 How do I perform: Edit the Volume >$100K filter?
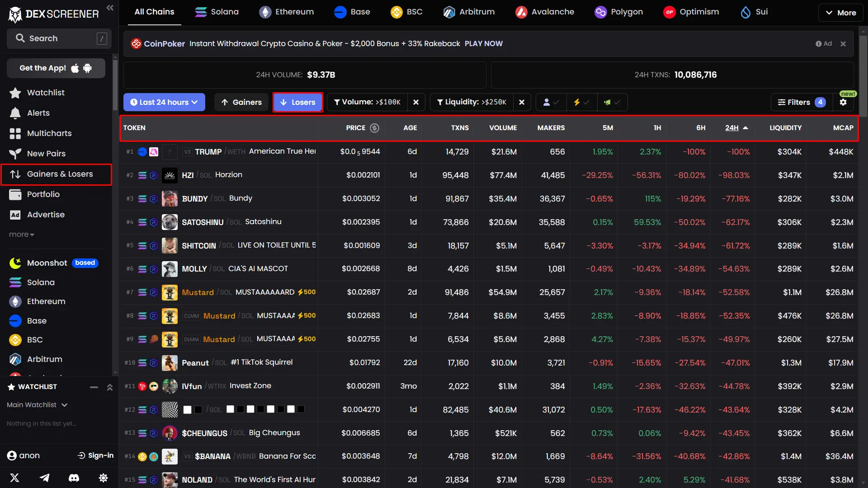367,102
